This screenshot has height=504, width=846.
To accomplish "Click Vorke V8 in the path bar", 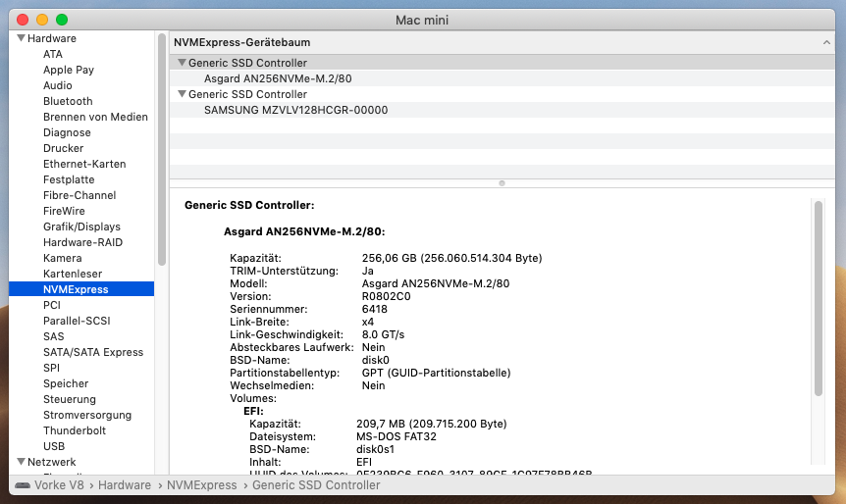I will point(59,485).
